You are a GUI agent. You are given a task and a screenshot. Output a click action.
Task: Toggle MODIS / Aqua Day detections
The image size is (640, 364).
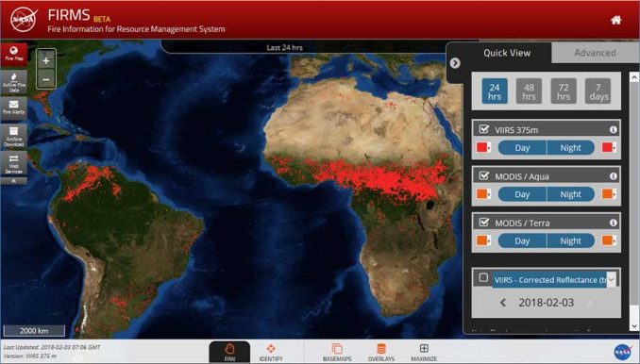pyautogui.click(x=522, y=194)
